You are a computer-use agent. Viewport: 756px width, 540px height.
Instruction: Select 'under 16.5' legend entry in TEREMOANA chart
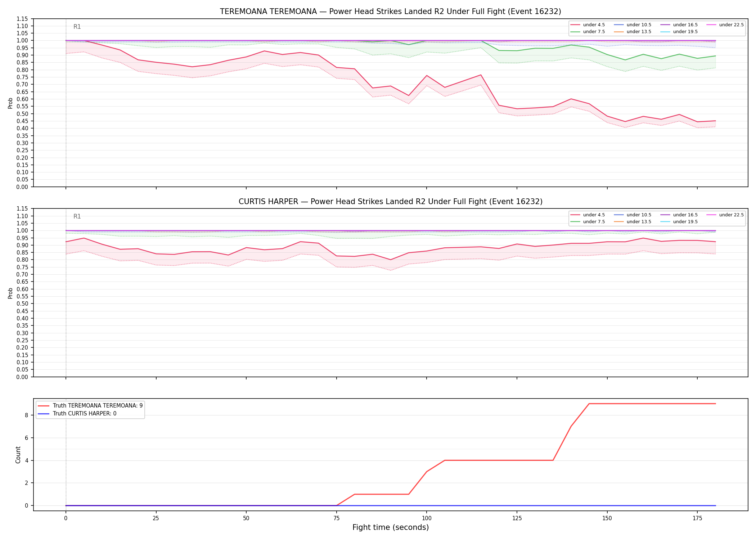[x=679, y=25]
